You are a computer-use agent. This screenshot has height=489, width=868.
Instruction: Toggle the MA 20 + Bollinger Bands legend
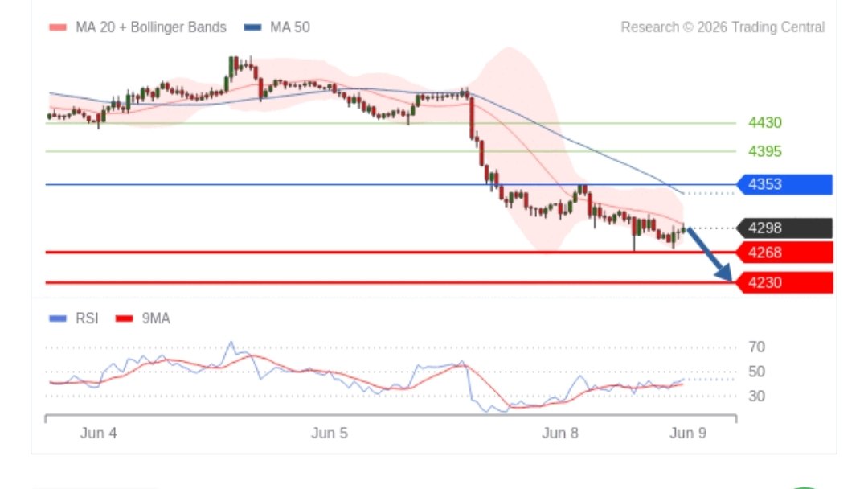(x=138, y=27)
